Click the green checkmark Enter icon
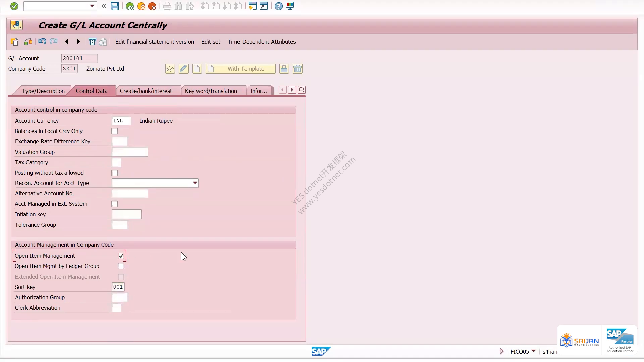644x362 pixels. [14, 6]
